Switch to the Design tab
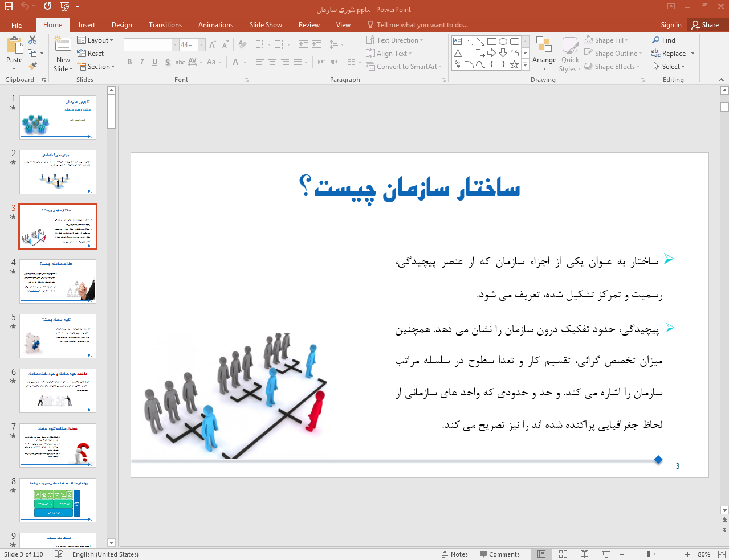 pyautogui.click(x=121, y=25)
